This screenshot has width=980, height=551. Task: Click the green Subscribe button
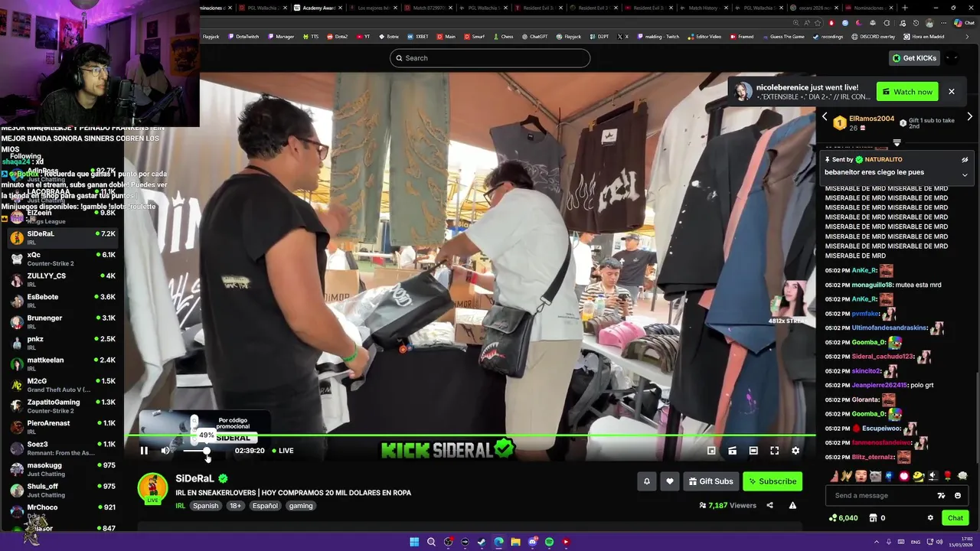click(773, 481)
